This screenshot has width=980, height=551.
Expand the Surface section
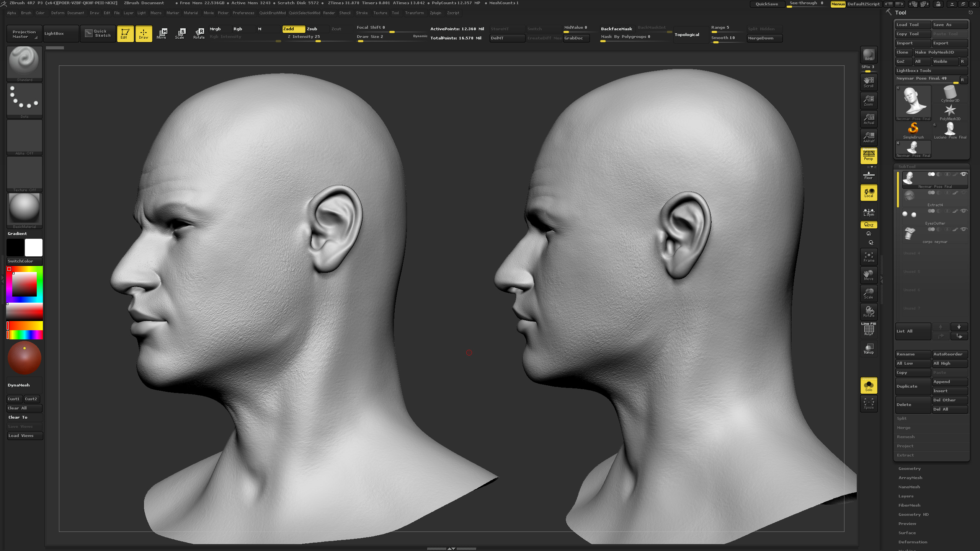(907, 533)
